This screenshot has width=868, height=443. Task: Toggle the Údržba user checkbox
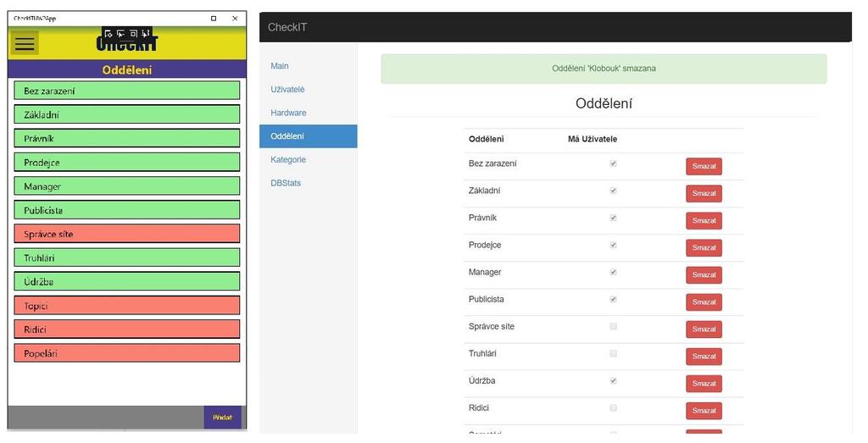pos(614,380)
